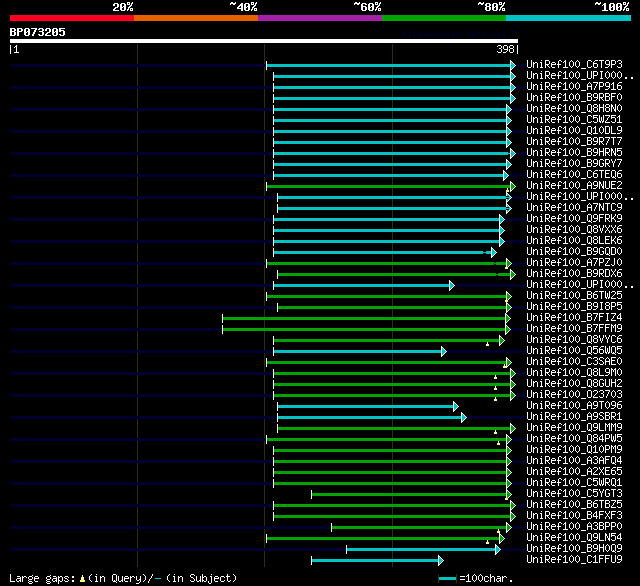The image size is (640, 586).
Task: Open hit UniRef100_C6T9P3
Action: click(574, 64)
